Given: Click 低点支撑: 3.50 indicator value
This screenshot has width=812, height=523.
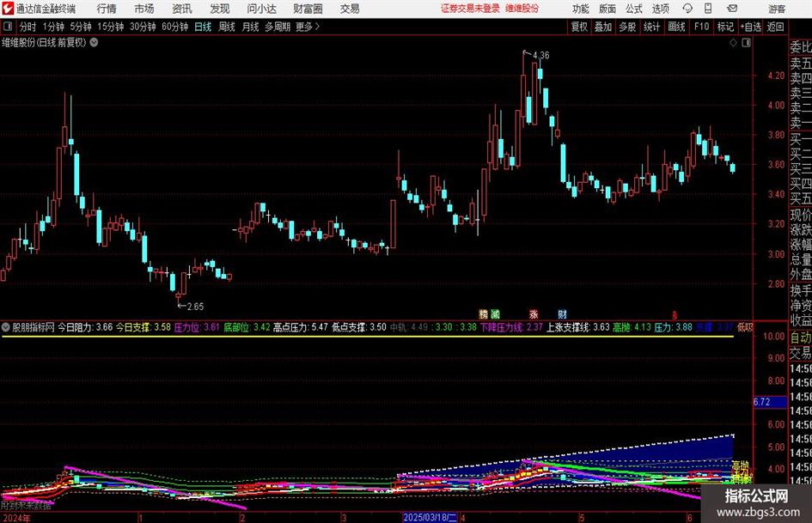Looking at the screenshot, I should pos(359,327).
